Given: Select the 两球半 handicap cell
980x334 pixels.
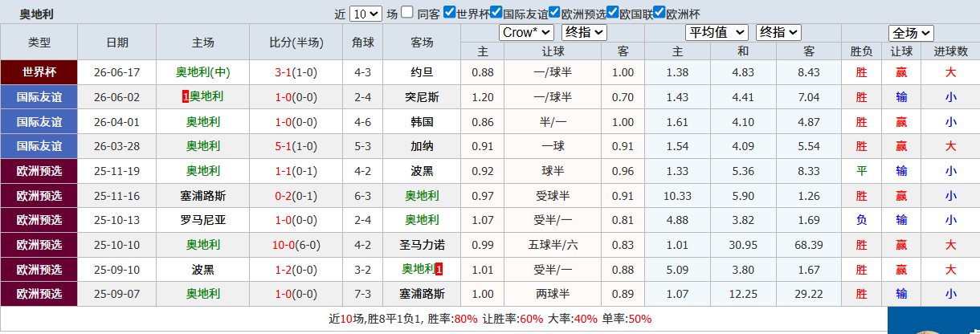Looking at the screenshot, I should [553, 294].
